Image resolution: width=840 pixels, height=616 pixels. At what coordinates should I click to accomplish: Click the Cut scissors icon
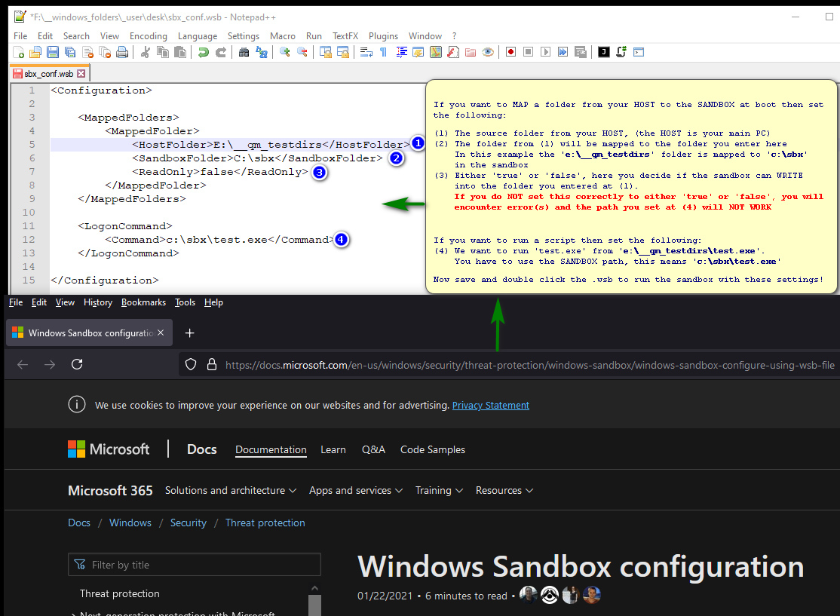[146, 52]
